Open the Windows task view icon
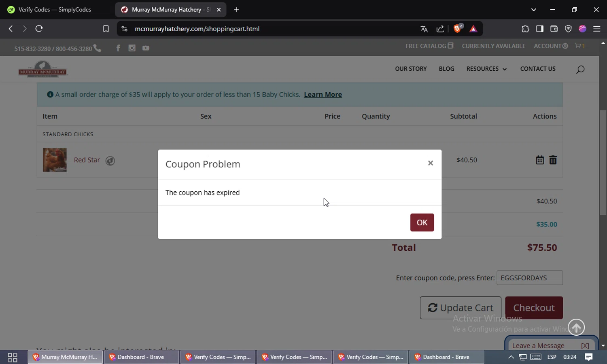Screen dimensions: 607x364 13,357
